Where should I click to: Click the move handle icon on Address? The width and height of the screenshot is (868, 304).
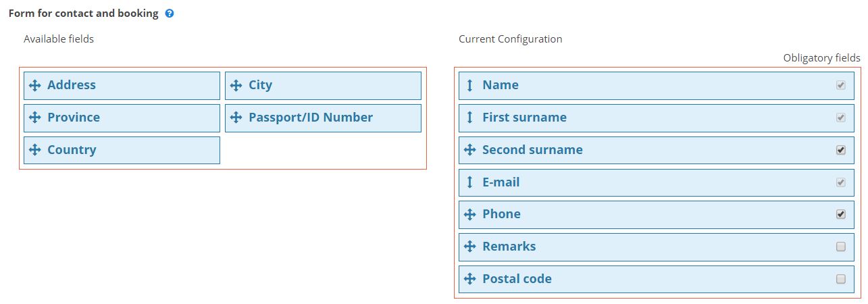pyautogui.click(x=35, y=85)
